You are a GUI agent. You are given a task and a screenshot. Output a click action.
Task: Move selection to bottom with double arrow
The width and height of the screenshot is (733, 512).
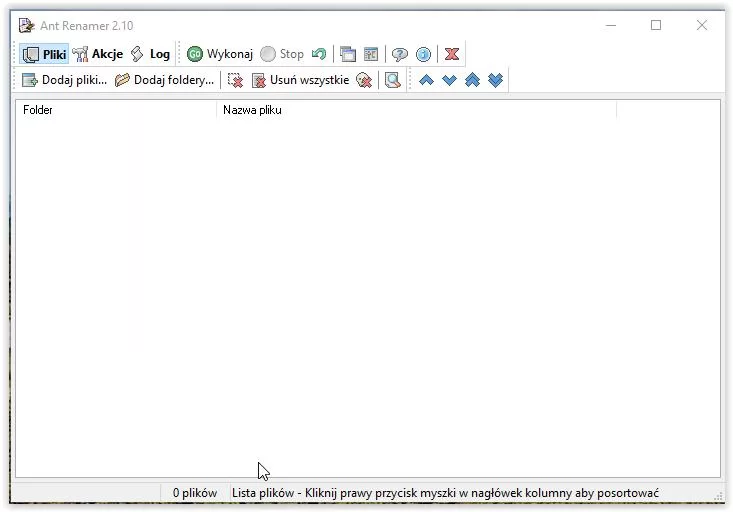pos(495,80)
